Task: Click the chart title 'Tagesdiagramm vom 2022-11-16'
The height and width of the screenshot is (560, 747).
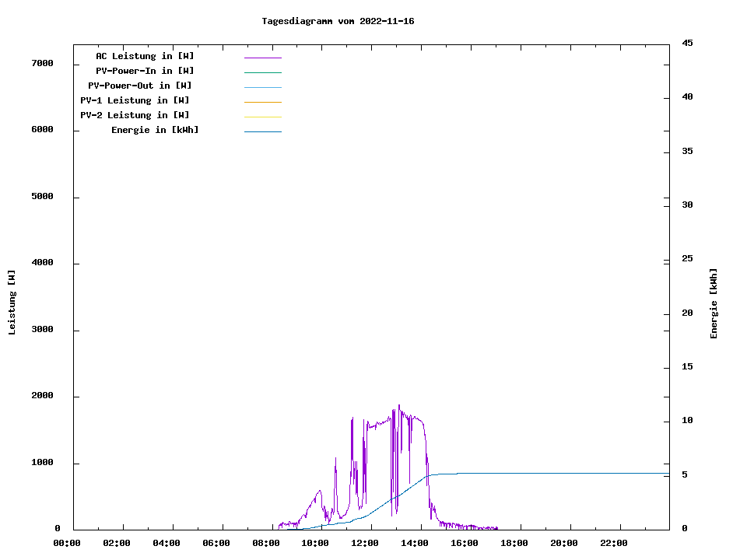Action: 338,21
